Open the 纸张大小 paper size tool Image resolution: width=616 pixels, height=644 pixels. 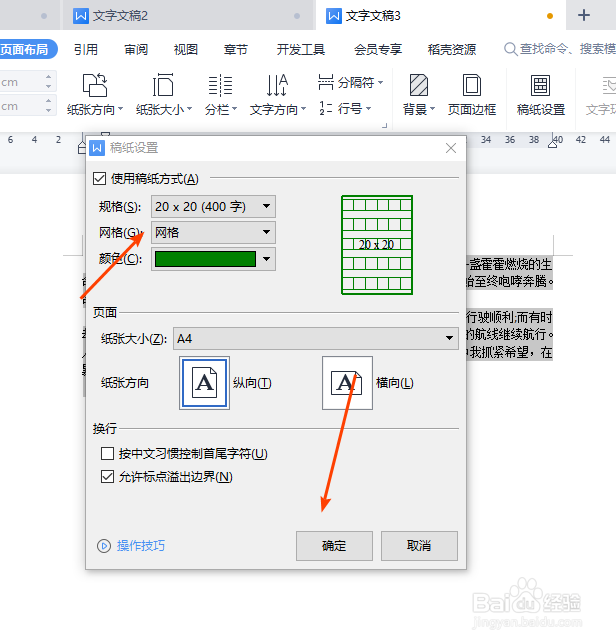pyautogui.click(x=163, y=94)
